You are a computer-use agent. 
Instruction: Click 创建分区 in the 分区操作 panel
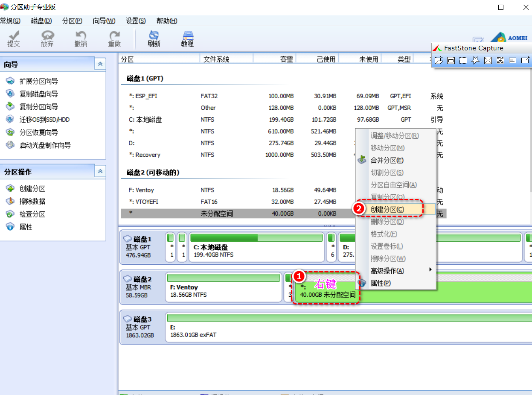tap(26, 188)
